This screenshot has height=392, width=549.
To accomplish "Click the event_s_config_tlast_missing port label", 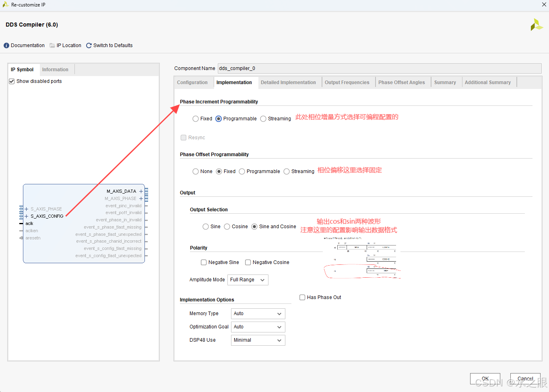I will (x=113, y=248).
